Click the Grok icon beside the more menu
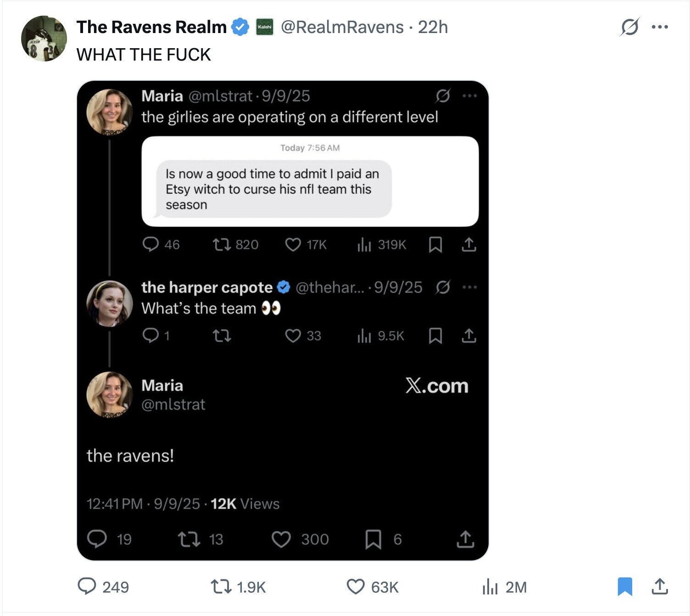This screenshot has height=616, width=690. coord(629,27)
